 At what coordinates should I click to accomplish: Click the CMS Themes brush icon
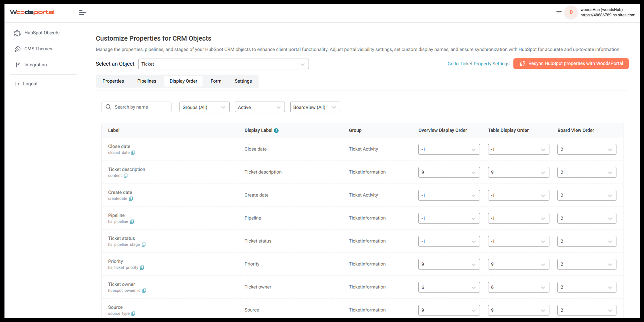pos(17,49)
